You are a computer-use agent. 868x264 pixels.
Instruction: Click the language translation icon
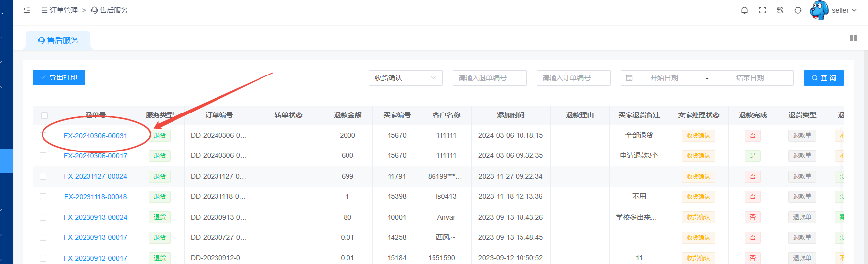(x=780, y=10)
